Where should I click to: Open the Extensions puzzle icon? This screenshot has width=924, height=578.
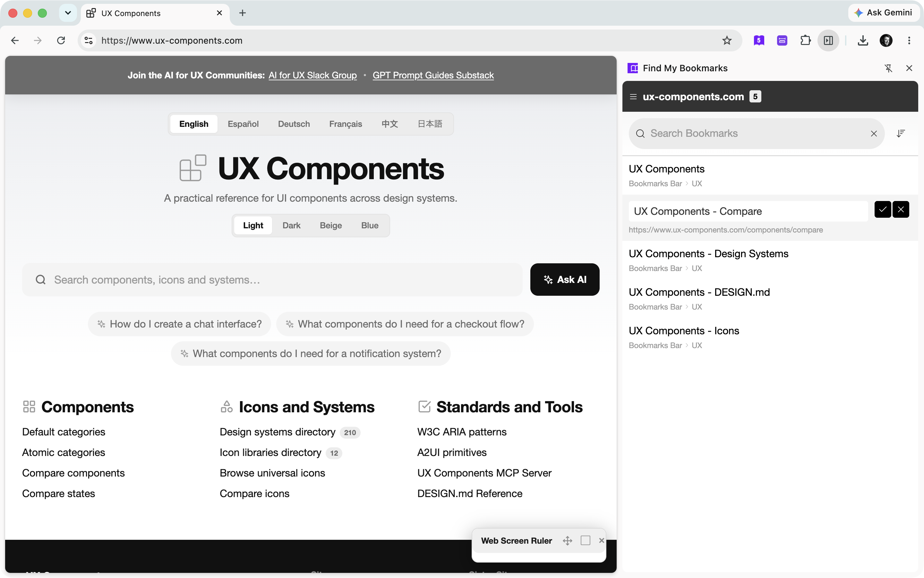coord(805,40)
